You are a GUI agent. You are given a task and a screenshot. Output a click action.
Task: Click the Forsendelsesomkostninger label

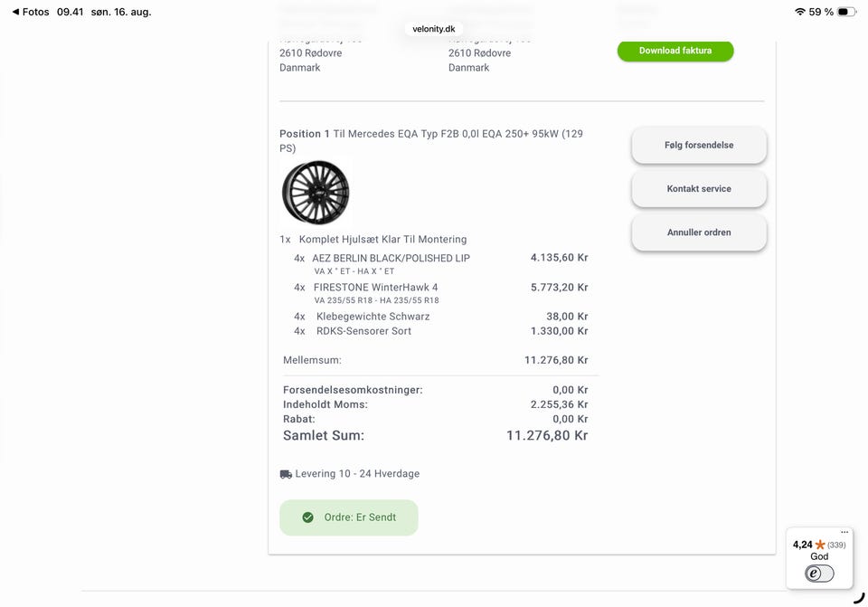[x=353, y=391]
